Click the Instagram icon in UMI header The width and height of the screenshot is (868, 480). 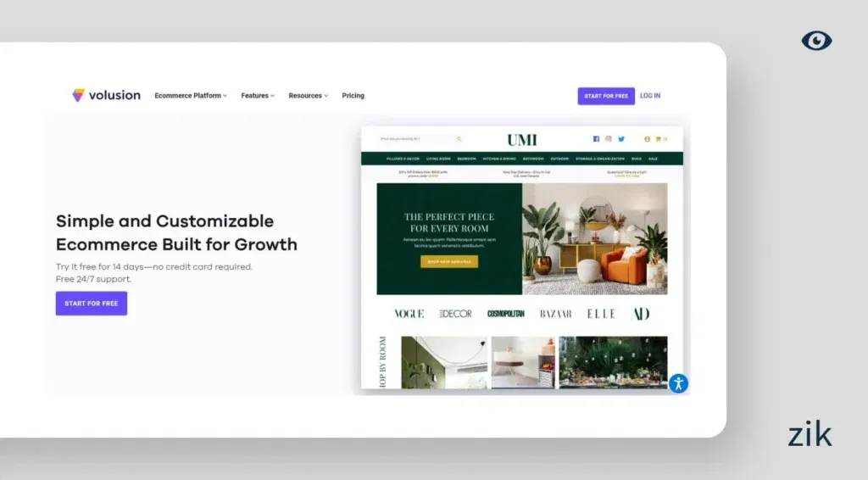[x=609, y=139]
